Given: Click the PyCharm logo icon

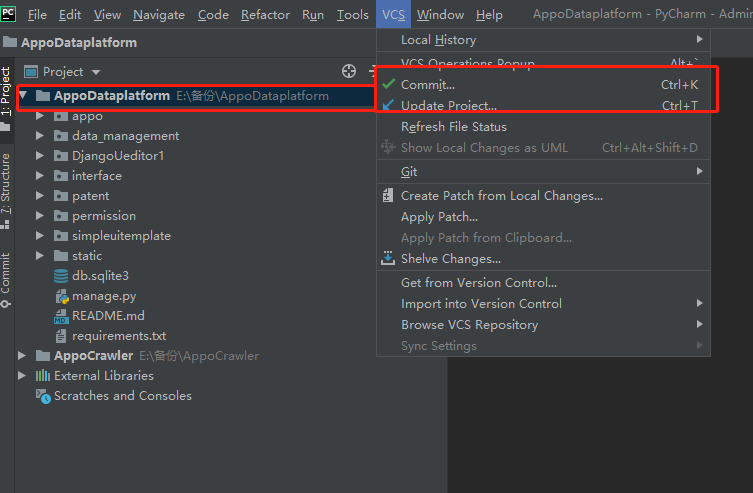Looking at the screenshot, I should (x=8, y=13).
